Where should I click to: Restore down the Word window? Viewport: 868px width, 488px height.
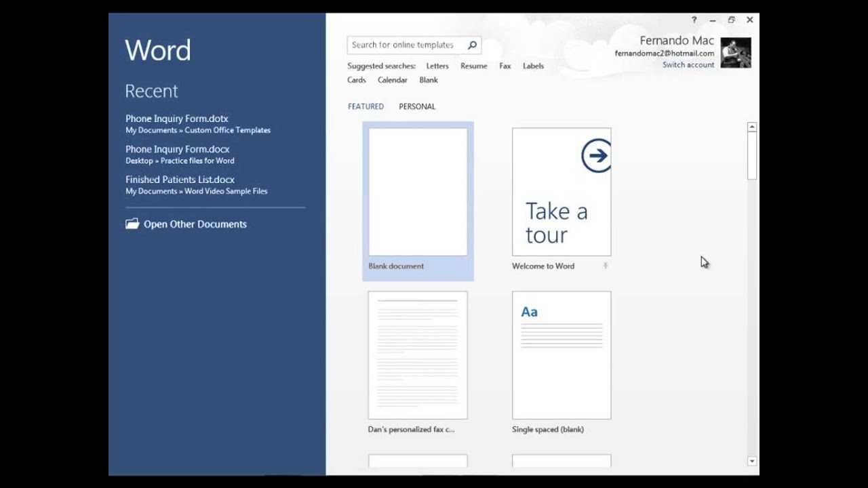(731, 20)
